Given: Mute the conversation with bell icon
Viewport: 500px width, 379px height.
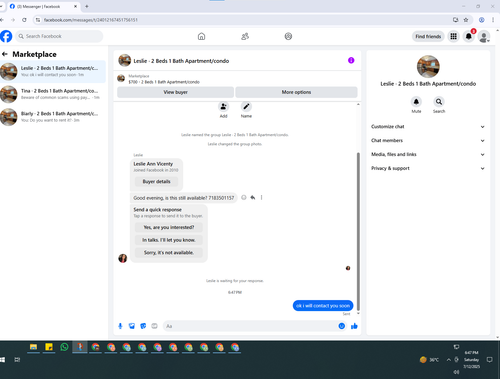Looking at the screenshot, I should pyautogui.click(x=416, y=102).
